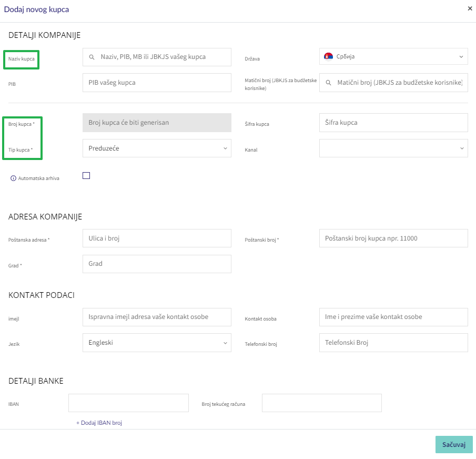
Task: Close the Dodaj novog kupca dialog
Action: [x=470, y=8]
